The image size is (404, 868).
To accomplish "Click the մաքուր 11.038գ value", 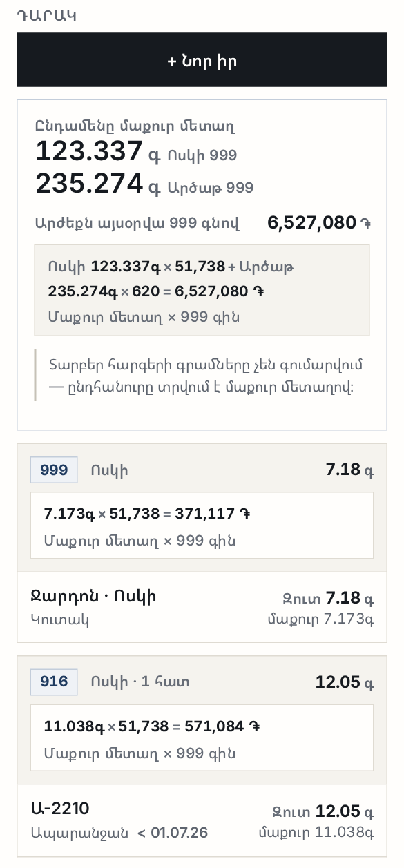I will (x=316, y=833).
